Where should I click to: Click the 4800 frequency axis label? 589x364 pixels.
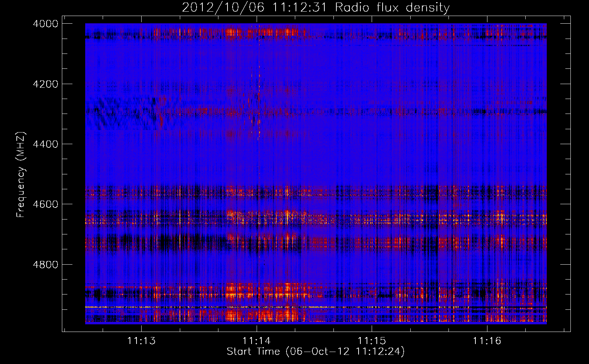(x=46, y=265)
